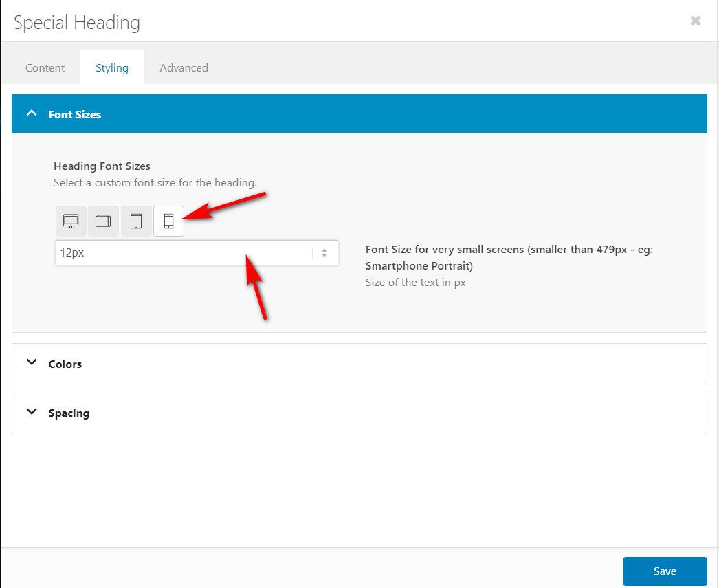
Task: Select the tablet portrait device icon
Action: pyautogui.click(x=136, y=221)
